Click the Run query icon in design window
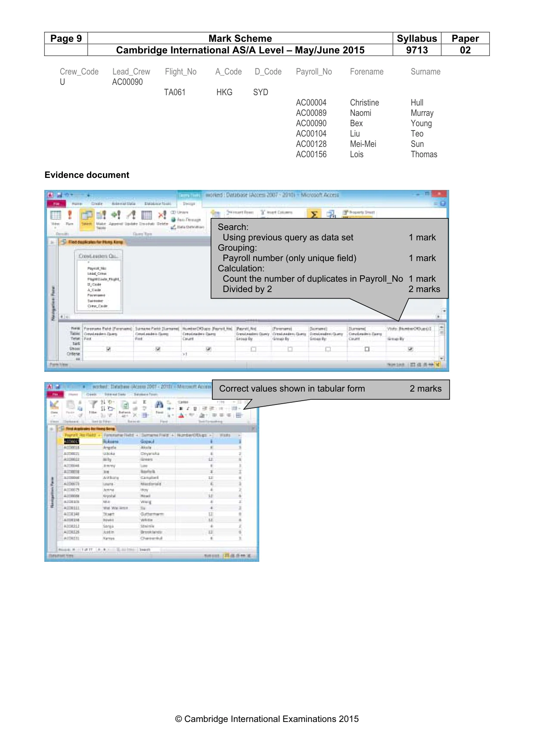The image size is (534, 756). [69, 215]
